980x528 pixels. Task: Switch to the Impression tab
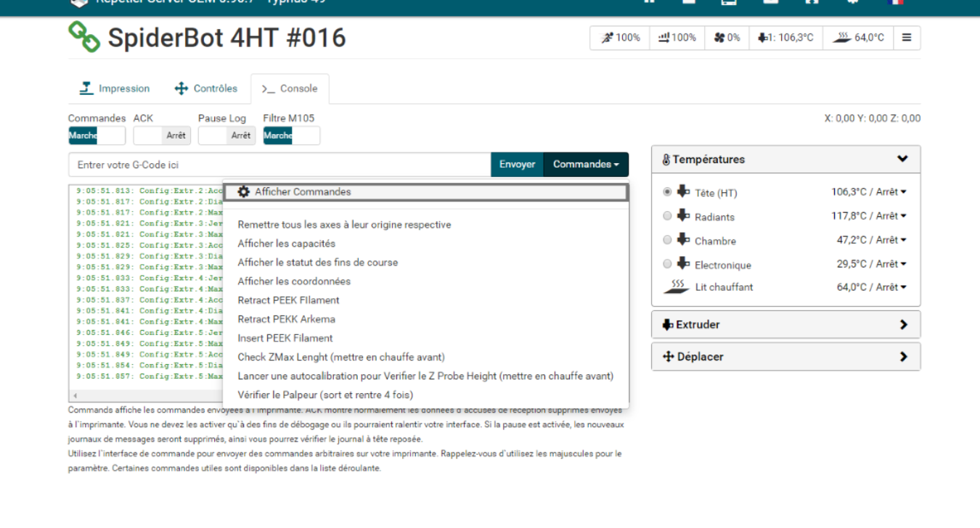[x=115, y=88]
